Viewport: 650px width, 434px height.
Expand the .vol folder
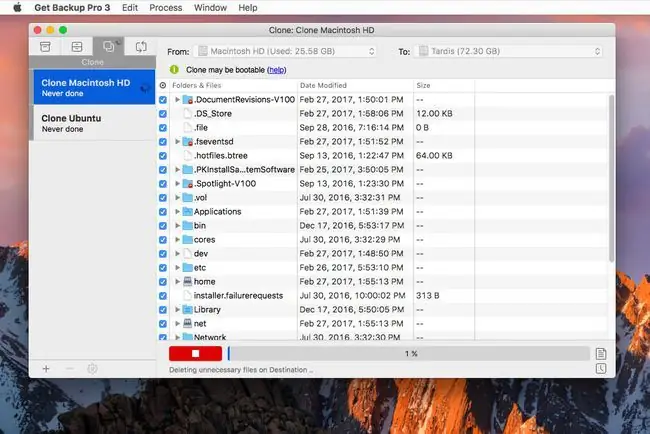coord(177,197)
